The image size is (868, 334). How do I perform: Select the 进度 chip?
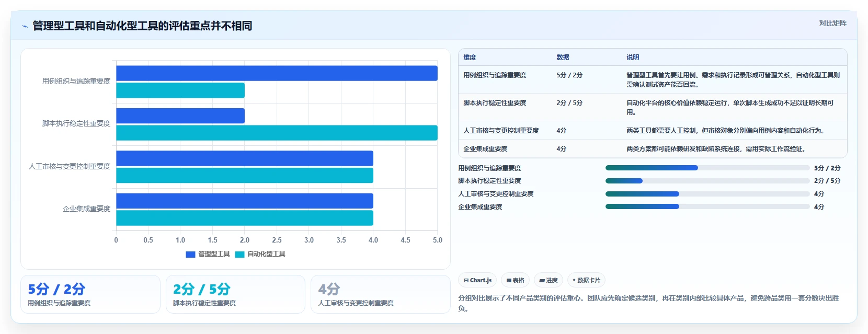tap(549, 280)
